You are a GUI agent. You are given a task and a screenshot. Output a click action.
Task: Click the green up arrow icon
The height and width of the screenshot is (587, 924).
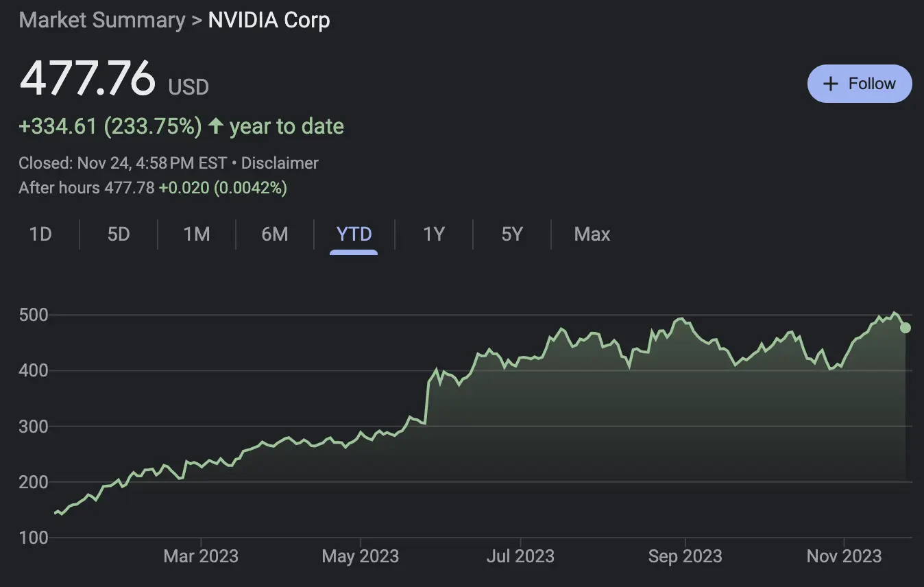click(x=216, y=126)
